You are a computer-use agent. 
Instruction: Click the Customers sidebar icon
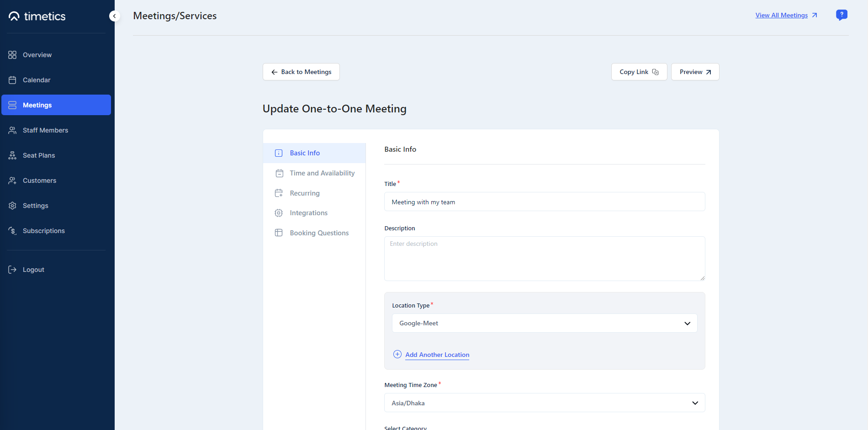tap(12, 180)
